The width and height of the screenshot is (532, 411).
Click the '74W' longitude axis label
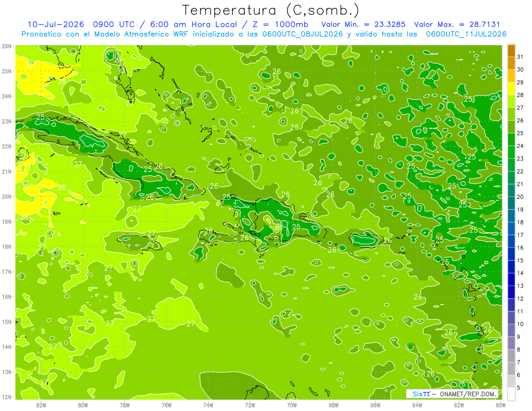(208, 405)
